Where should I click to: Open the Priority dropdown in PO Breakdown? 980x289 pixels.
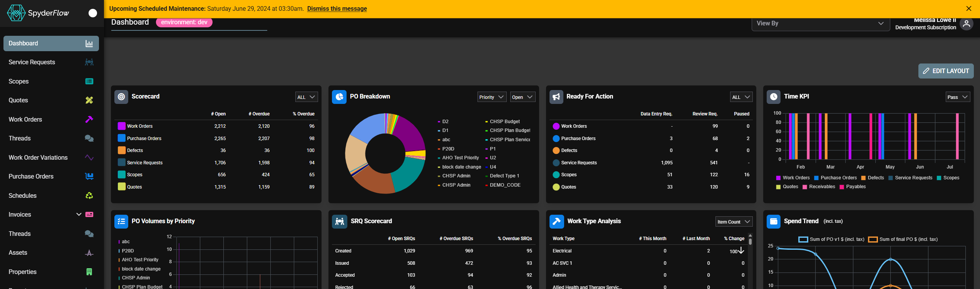492,97
